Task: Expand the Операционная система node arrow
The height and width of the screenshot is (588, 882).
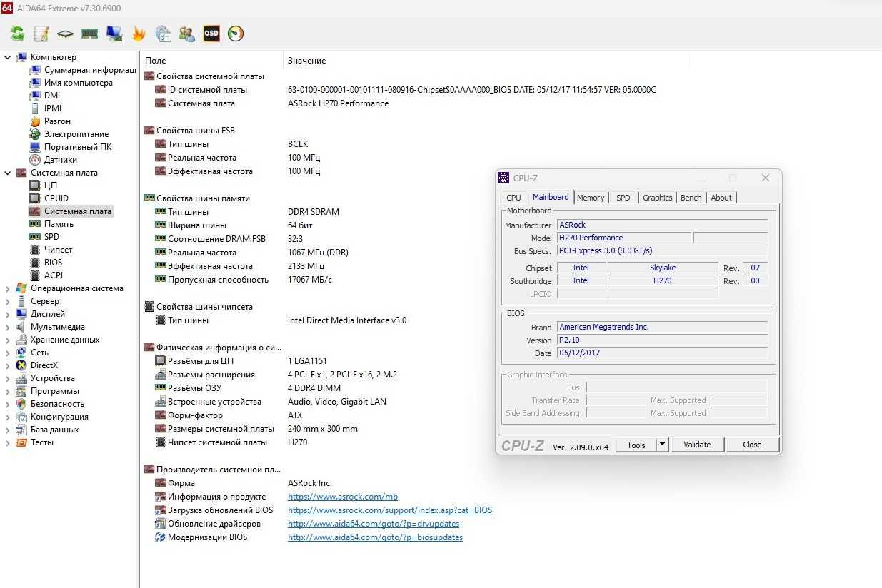Action: coord(7,288)
